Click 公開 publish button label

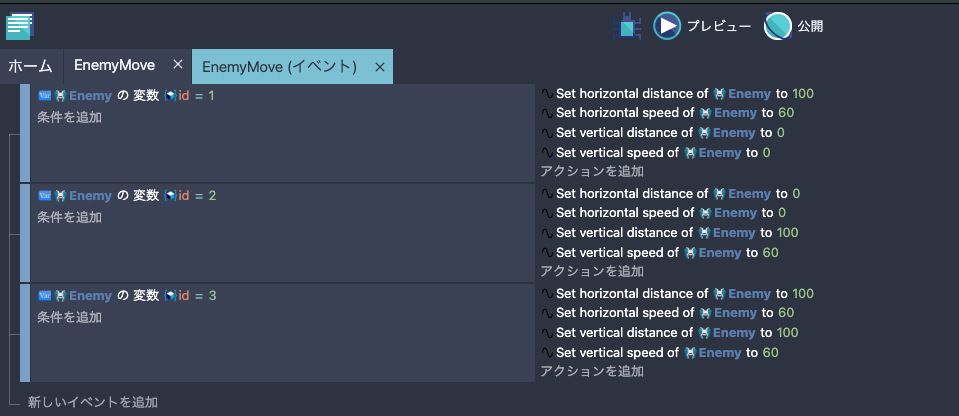tap(810, 26)
